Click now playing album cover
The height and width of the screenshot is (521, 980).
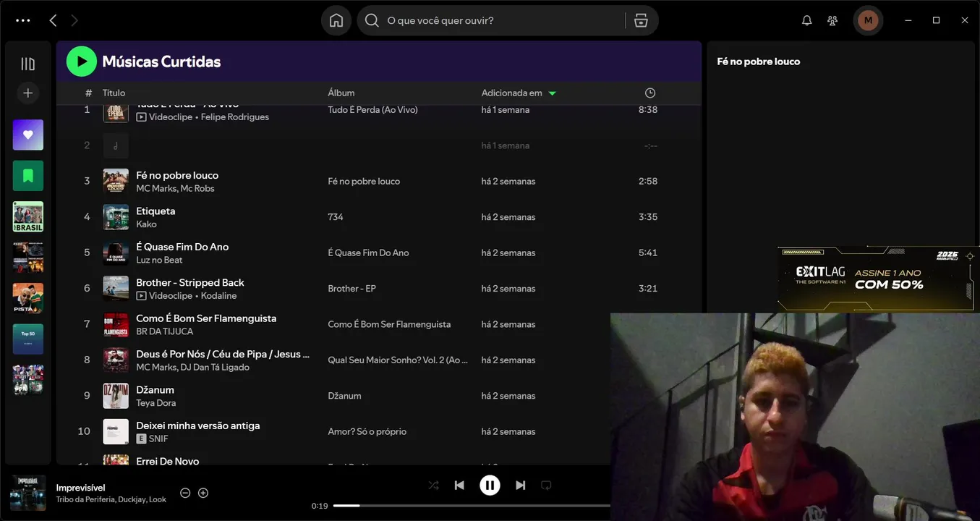(x=28, y=493)
